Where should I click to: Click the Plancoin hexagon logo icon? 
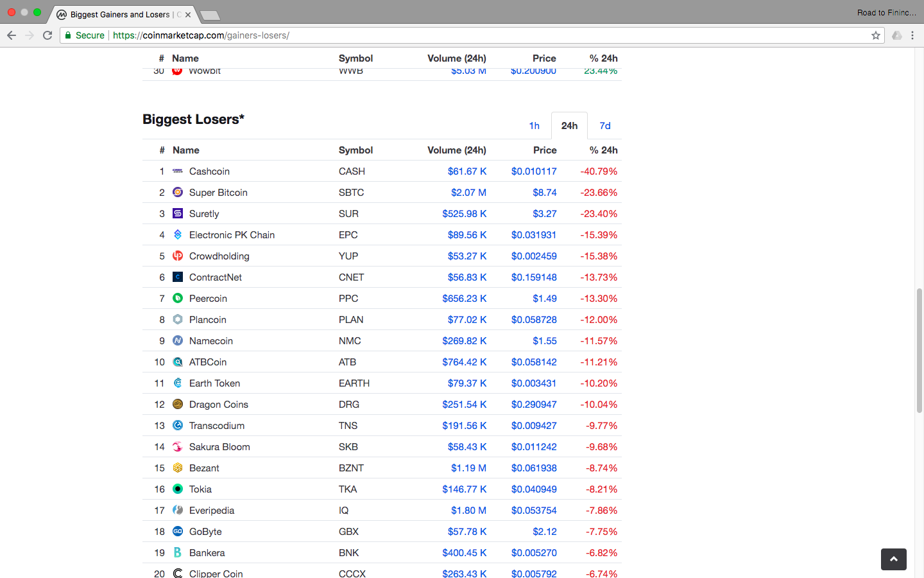pos(178,320)
